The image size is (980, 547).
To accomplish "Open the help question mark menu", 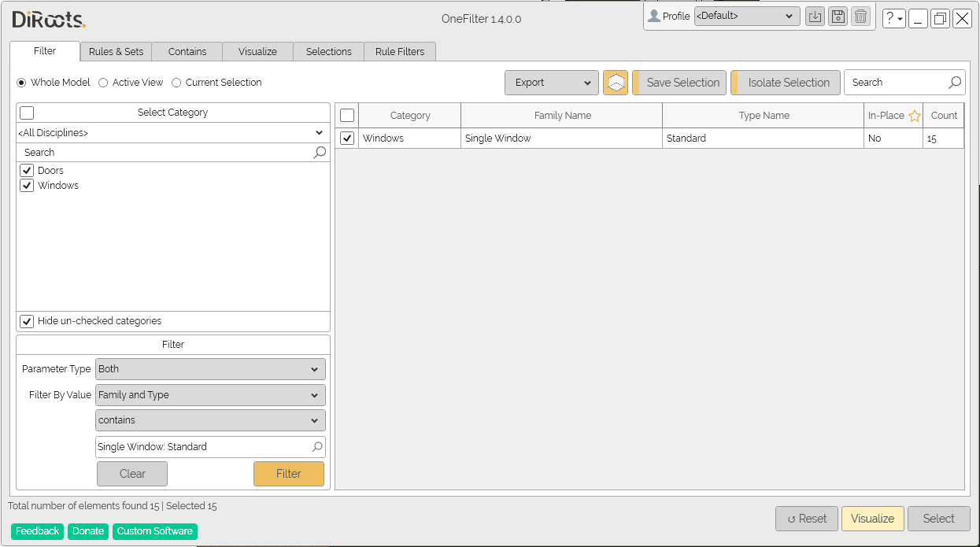I will [x=893, y=17].
